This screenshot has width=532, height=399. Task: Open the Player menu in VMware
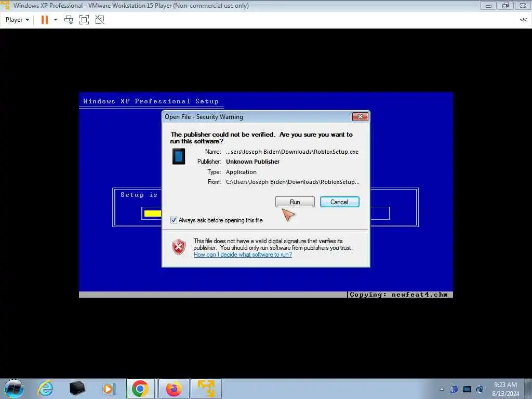point(17,20)
